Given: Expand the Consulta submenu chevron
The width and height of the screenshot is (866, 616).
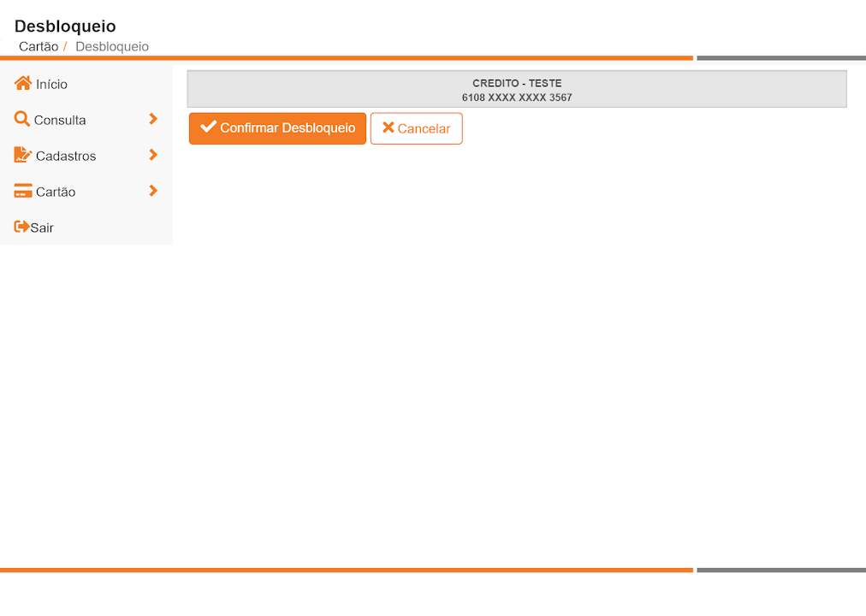Looking at the screenshot, I should (x=153, y=119).
